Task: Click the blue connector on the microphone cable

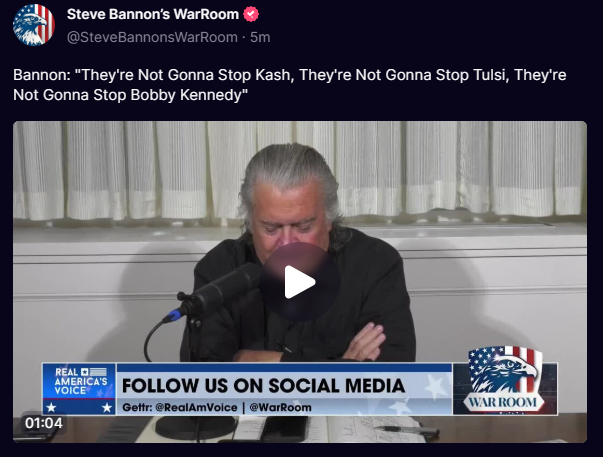Action: coord(173,316)
